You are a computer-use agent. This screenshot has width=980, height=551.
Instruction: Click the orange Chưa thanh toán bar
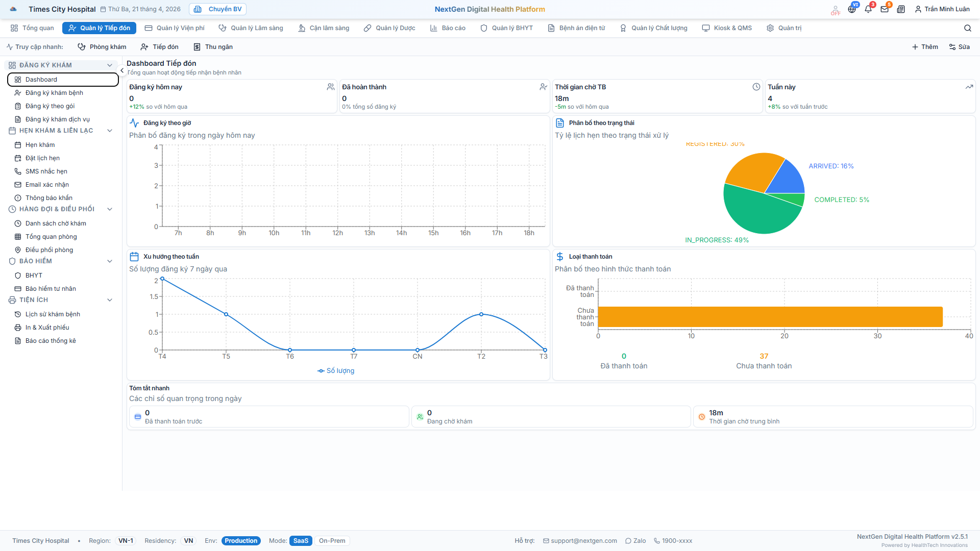pos(770,317)
